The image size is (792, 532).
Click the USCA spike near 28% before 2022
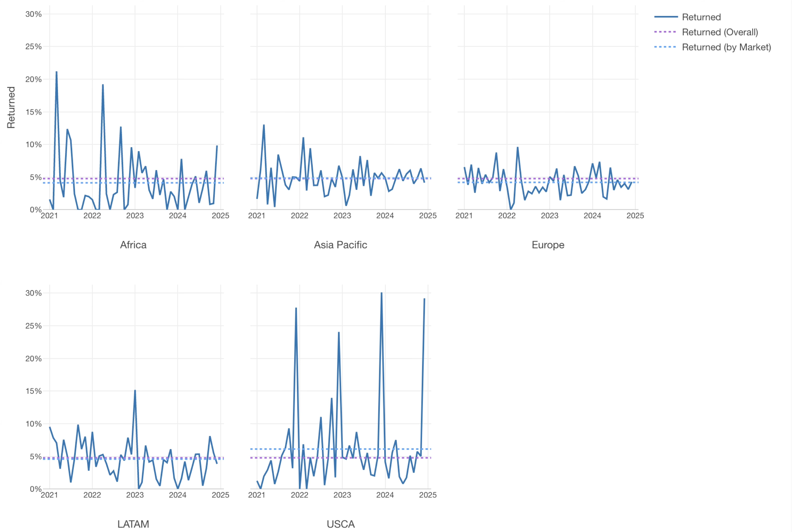point(296,308)
